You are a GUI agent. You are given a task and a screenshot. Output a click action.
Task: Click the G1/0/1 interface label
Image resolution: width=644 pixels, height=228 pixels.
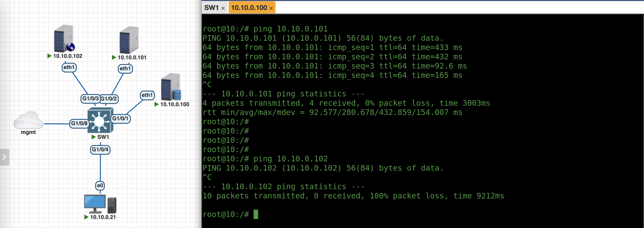click(120, 118)
